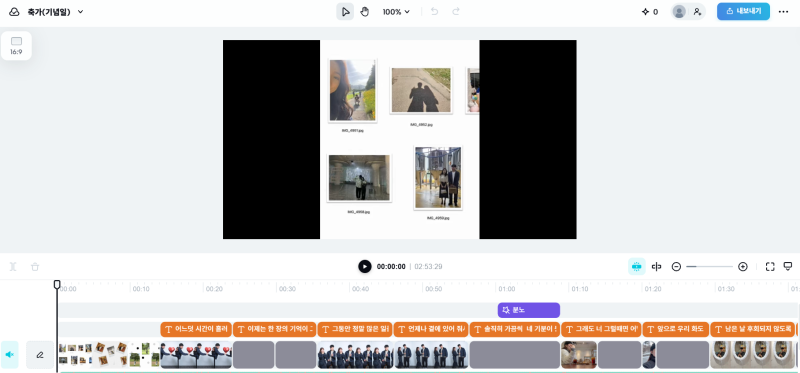The height and width of the screenshot is (373, 800).
Task: Toggle the track mute speaker button
Action: click(10, 355)
